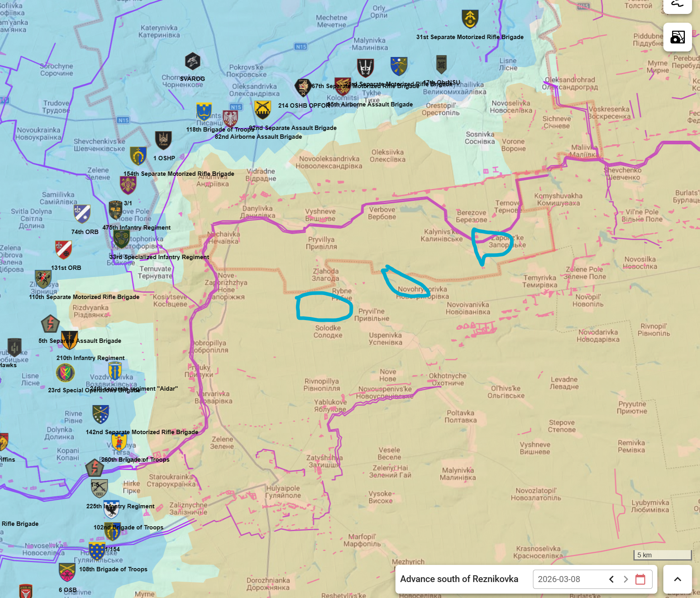
Task: Click the Novoivanivka town label
Action: (468, 308)
